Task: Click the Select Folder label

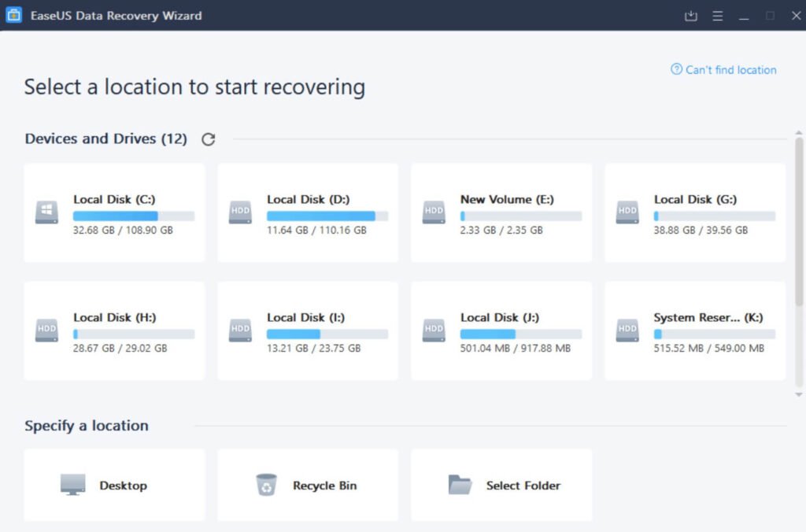Action: 523,486
